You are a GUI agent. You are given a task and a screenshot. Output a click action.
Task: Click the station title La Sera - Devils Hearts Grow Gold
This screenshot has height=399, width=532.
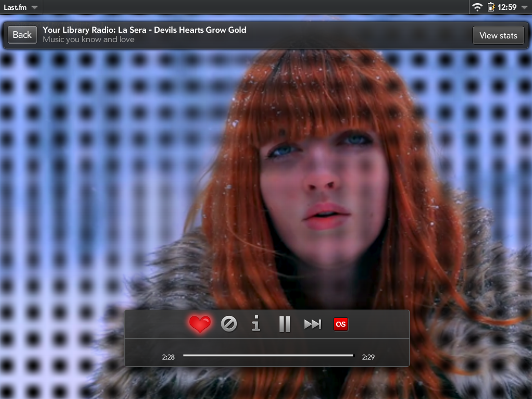(144, 30)
